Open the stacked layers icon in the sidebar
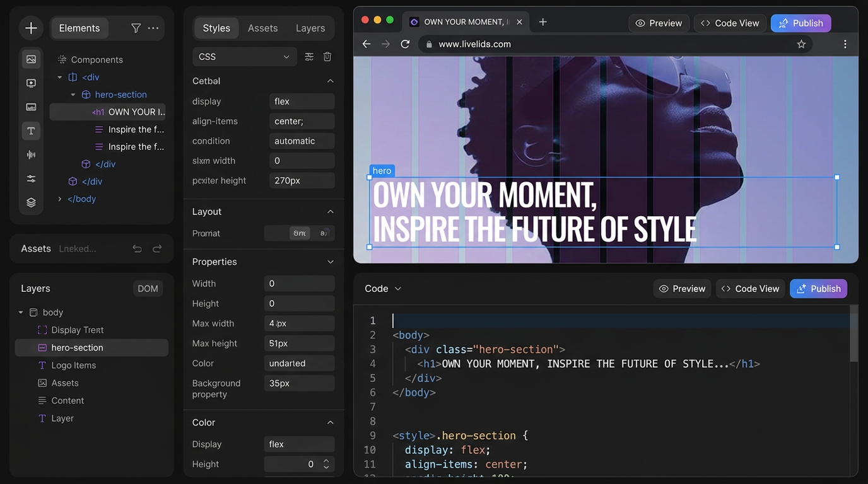This screenshot has height=484, width=868. click(31, 203)
